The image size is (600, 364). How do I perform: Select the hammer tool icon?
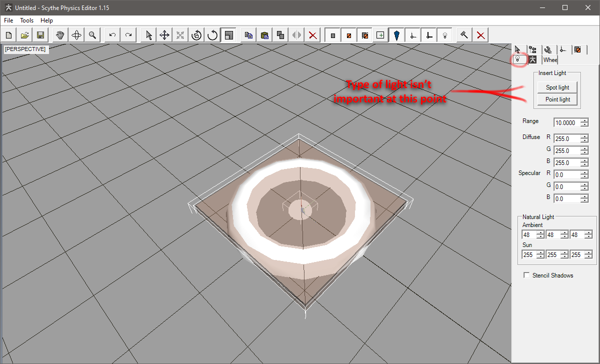click(464, 35)
